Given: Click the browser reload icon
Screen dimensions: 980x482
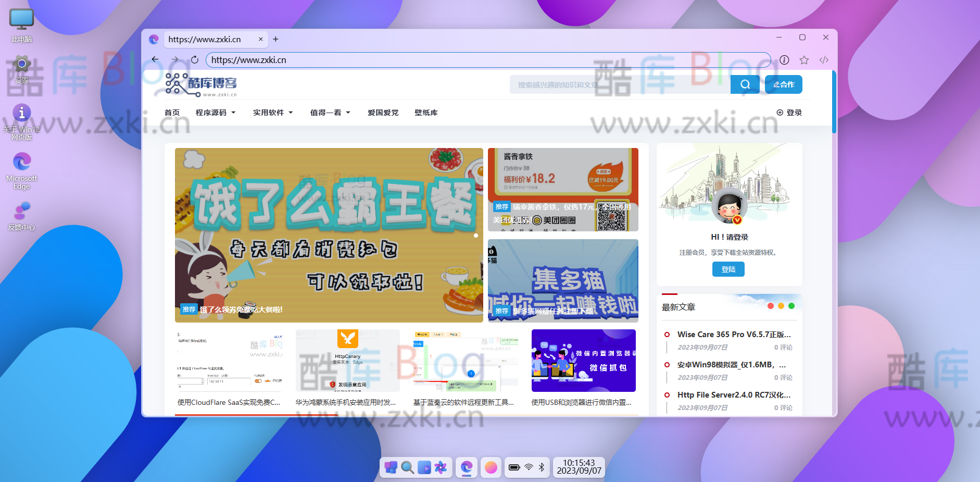Looking at the screenshot, I should click(x=194, y=59).
